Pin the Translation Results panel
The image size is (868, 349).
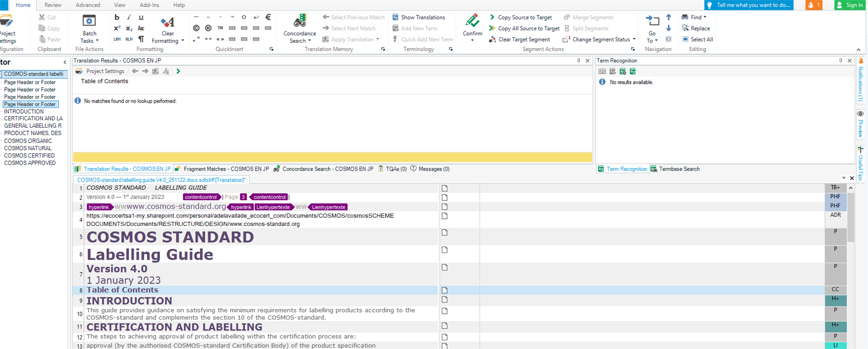click(x=578, y=61)
